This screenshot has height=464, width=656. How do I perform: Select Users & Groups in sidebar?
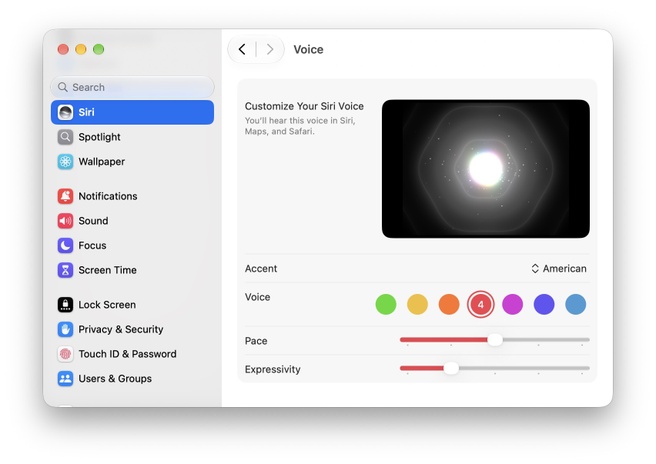(132, 379)
